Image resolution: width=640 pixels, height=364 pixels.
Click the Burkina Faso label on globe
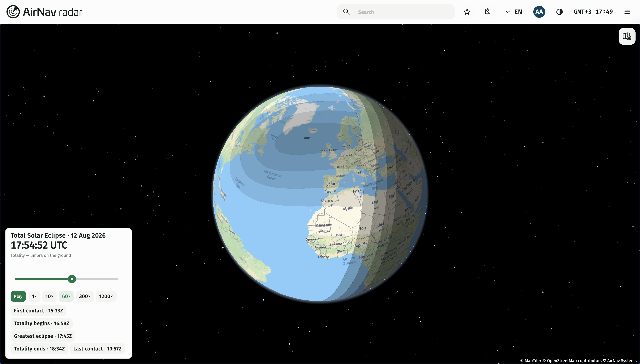[340, 244]
